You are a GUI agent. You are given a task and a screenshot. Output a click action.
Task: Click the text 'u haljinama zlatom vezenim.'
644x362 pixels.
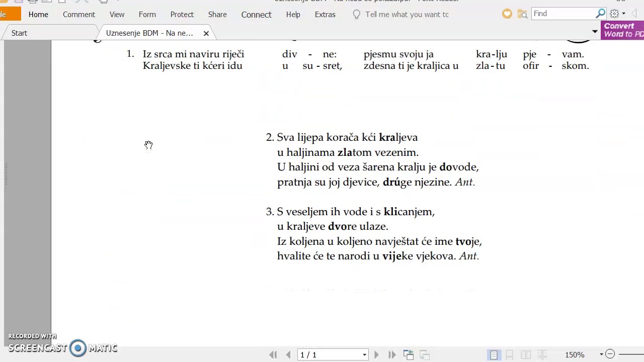tap(348, 152)
